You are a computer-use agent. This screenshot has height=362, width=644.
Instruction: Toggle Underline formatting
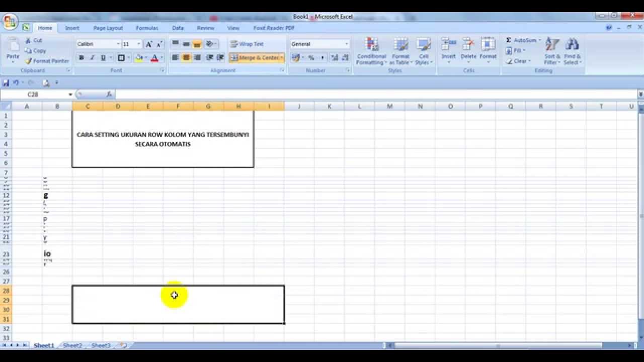(x=103, y=58)
